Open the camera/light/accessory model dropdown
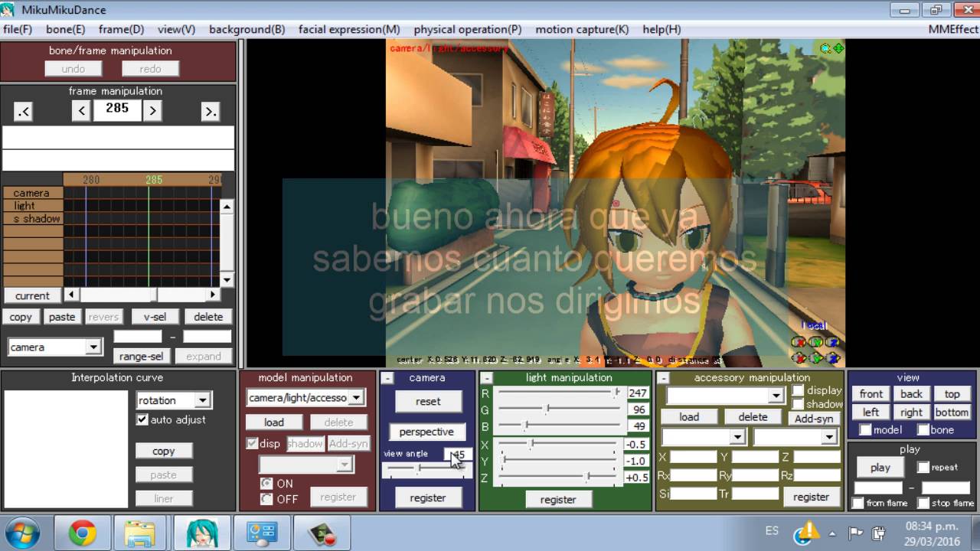Viewport: 980px width, 551px height. point(305,397)
